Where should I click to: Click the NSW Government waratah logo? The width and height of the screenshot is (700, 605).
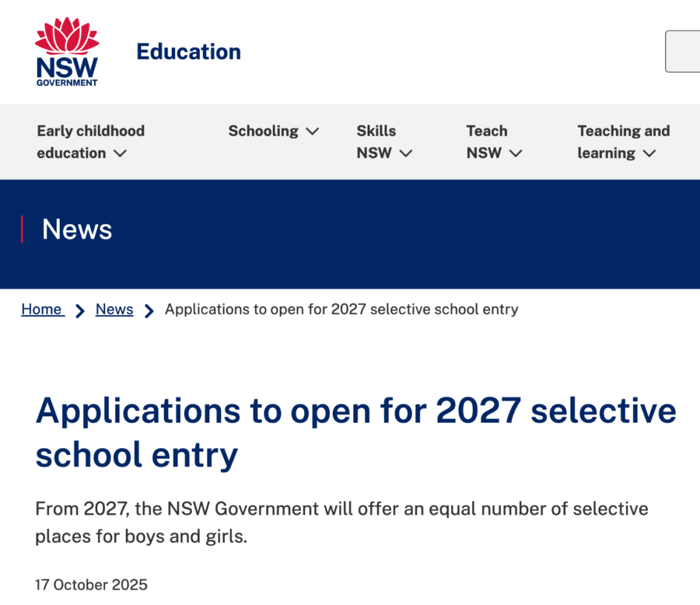click(67, 52)
